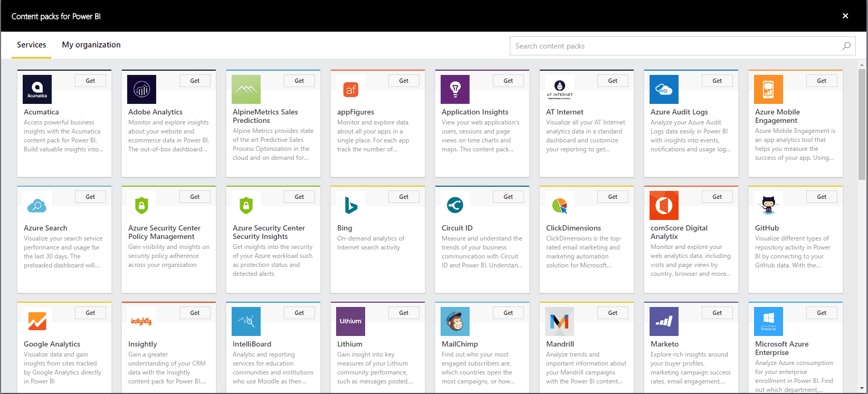Click the Azure Search cloud magnifier icon
This screenshot has width=868, height=394.
(37, 205)
